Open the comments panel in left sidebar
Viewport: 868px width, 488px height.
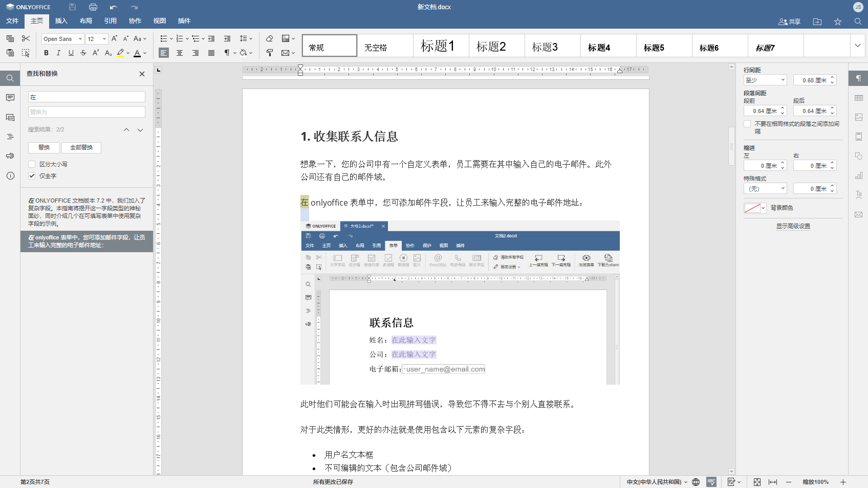click(10, 98)
